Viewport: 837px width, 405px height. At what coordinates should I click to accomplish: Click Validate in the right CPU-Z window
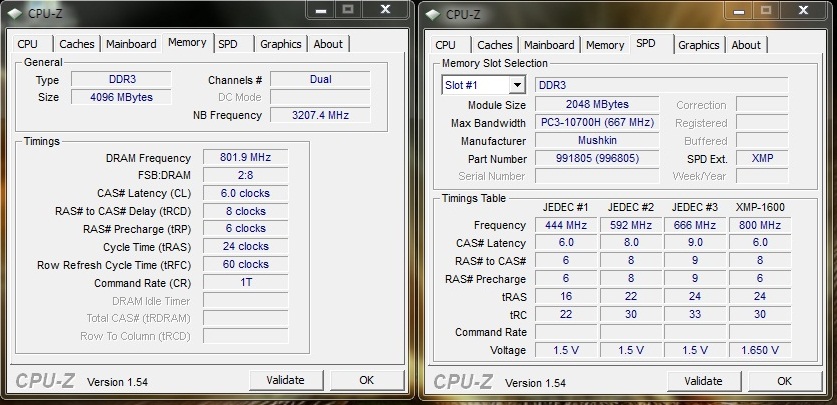tap(702, 381)
